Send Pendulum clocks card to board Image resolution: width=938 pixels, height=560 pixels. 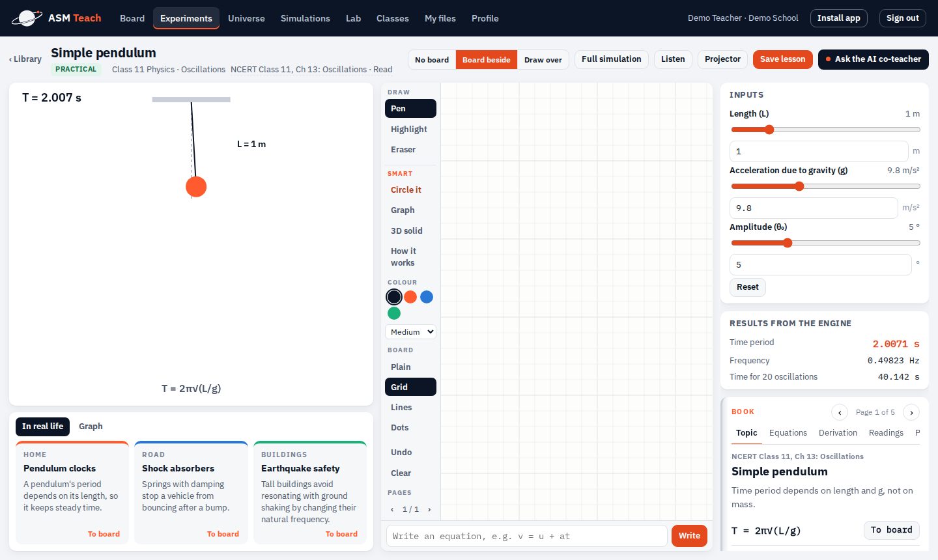click(104, 534)
